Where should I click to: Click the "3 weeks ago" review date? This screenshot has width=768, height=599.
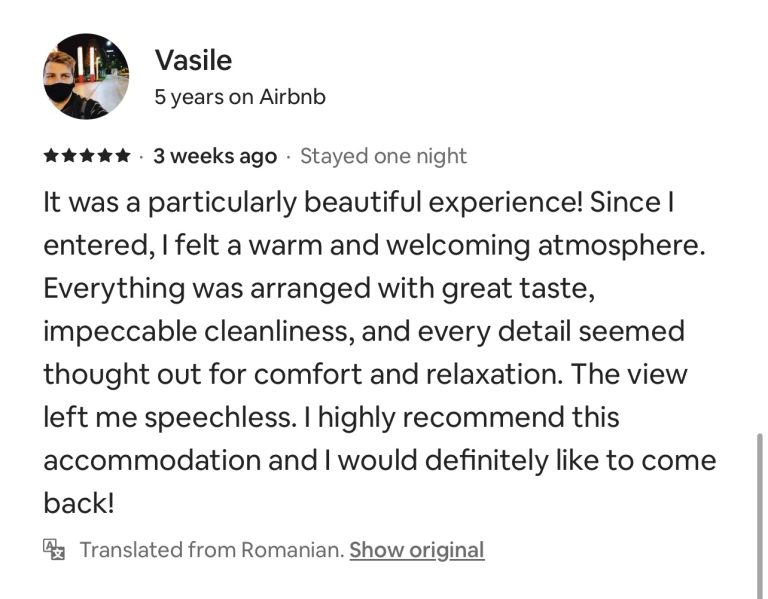pyautogui.click(x=215, y=156)
